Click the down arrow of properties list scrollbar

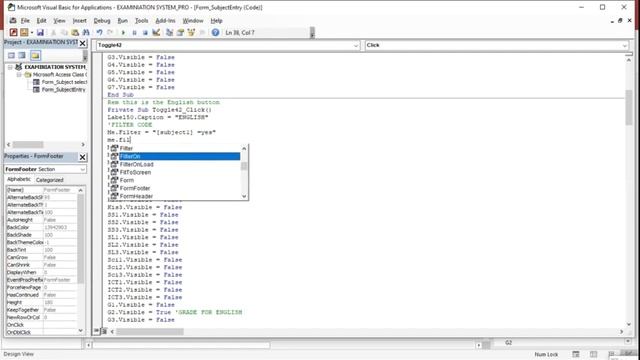click(x=80, y=331)
